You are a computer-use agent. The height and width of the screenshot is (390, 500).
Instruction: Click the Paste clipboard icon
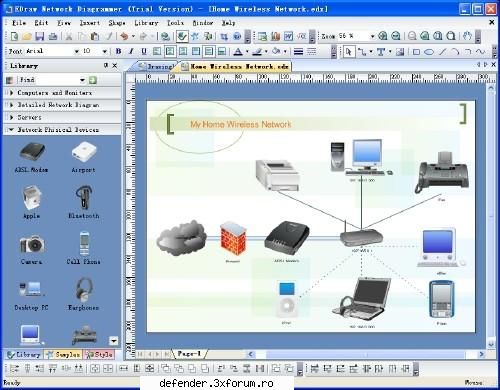95,36
